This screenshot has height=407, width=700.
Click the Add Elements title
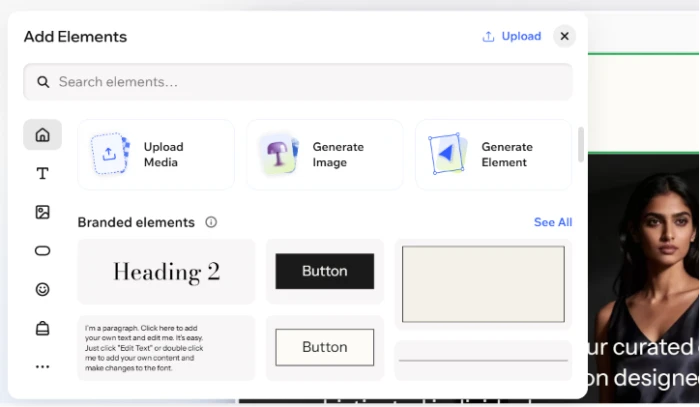coord(75,37)
